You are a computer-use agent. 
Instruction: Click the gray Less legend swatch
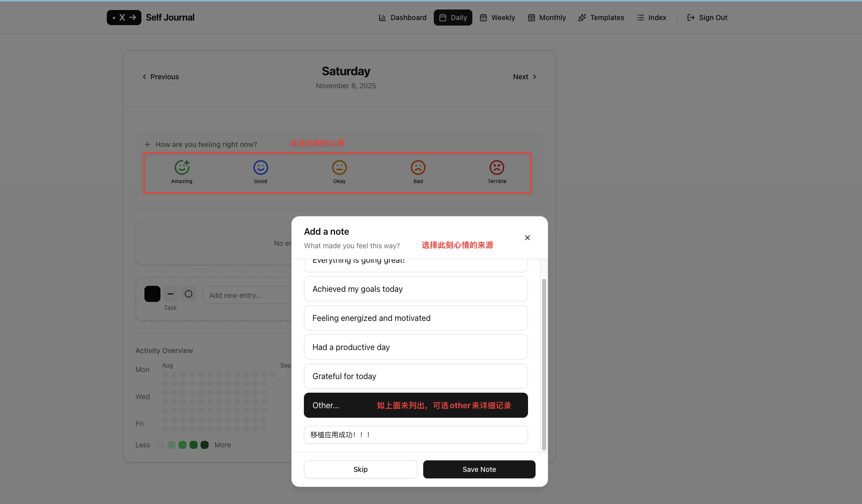[x=160, y=445]
